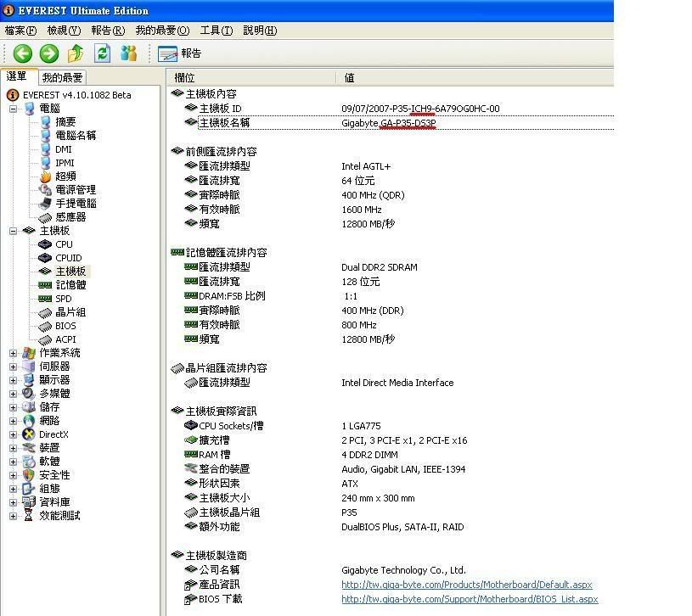Switch to the 我的最愛 tab
The image size is (692, 616).
click(62, 77)
